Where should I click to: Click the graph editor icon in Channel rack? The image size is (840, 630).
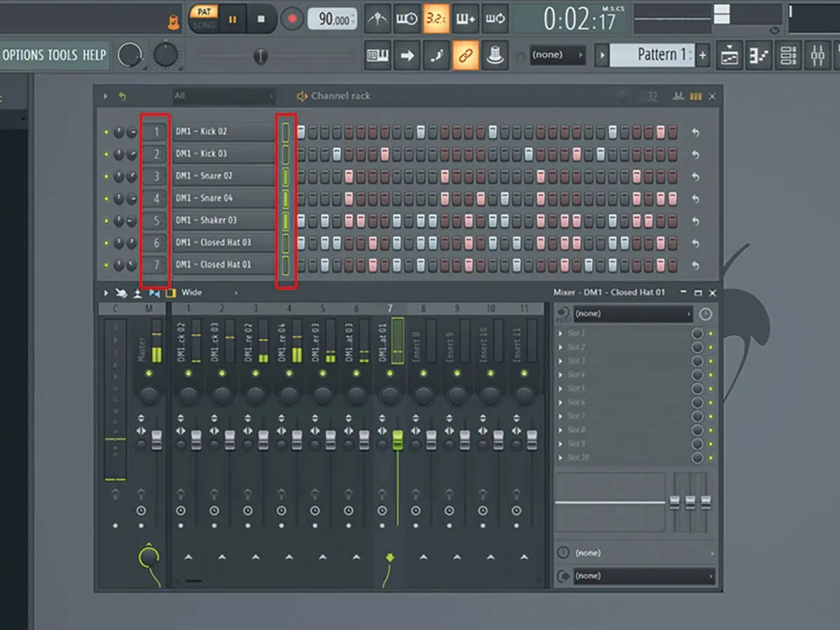(x=678, y=97)
